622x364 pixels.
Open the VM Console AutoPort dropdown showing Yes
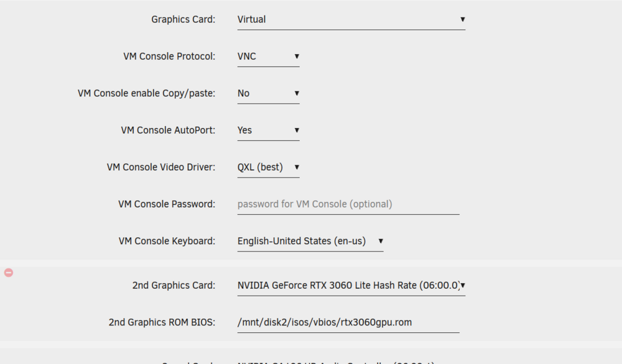pos(268,130)
